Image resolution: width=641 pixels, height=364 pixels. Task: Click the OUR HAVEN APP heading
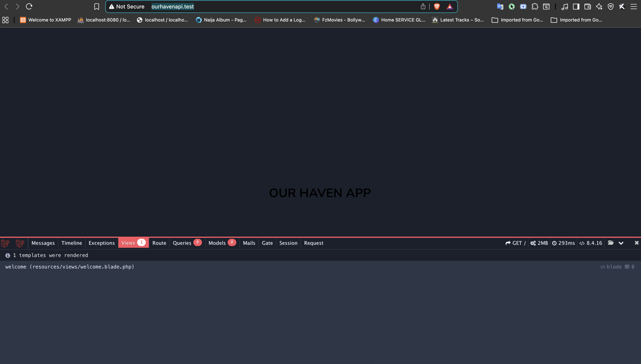click(x=320, y=193)
